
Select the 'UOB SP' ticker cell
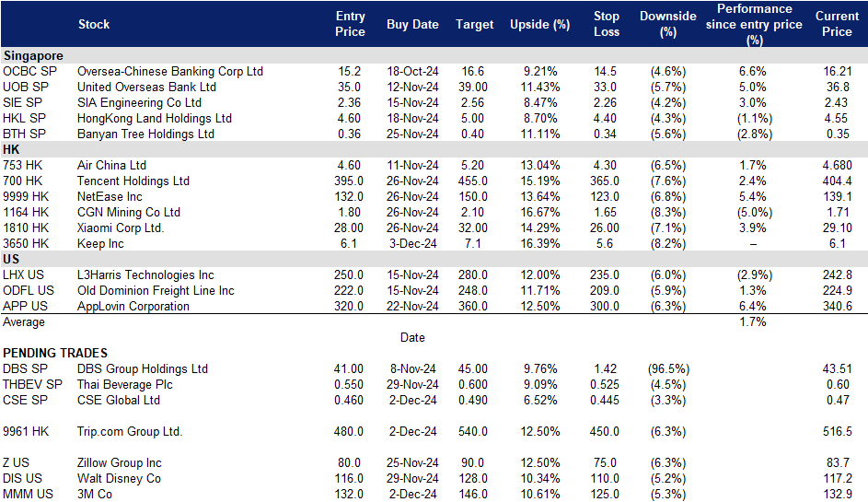click(26, 87)
